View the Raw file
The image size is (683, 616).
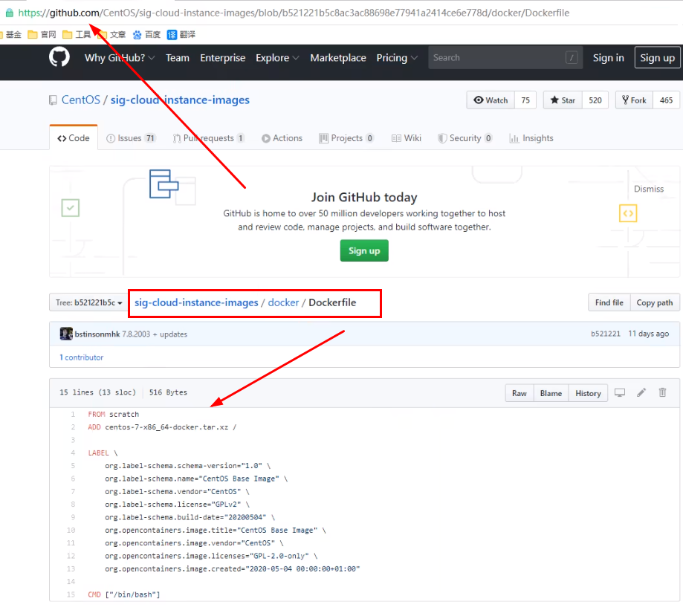click(x=519, y=393)
